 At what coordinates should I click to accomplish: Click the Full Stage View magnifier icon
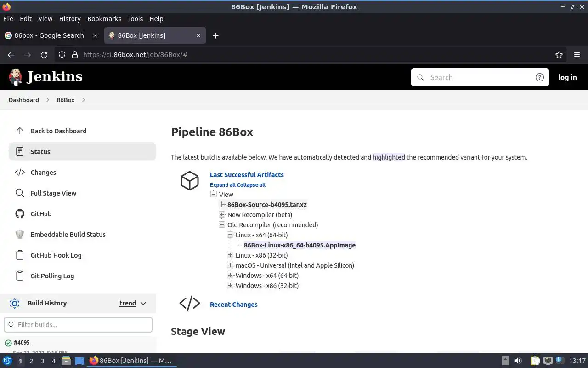pyautogui.click(x=20, y=193)
